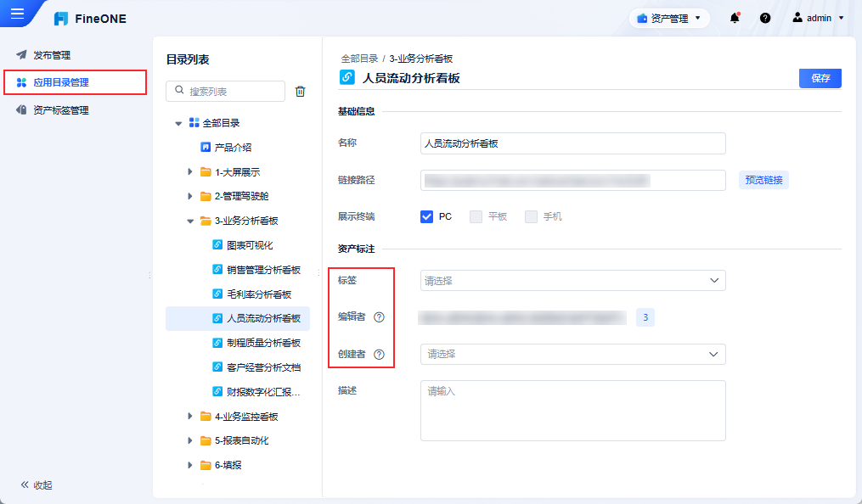Open the 创建者 dropdown
The width and height of the screenshot is (862, 504).
pyautogui.click(x=572, y=354)
